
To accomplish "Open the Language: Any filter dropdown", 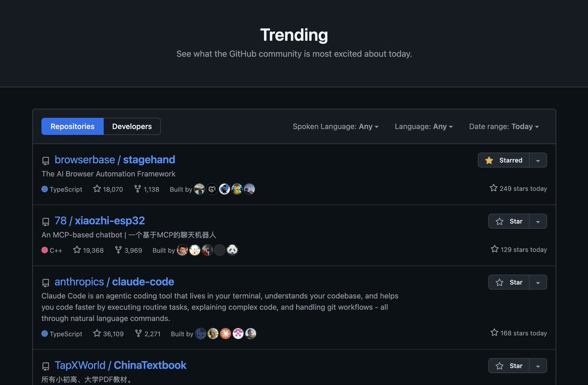I will point(424,127).
